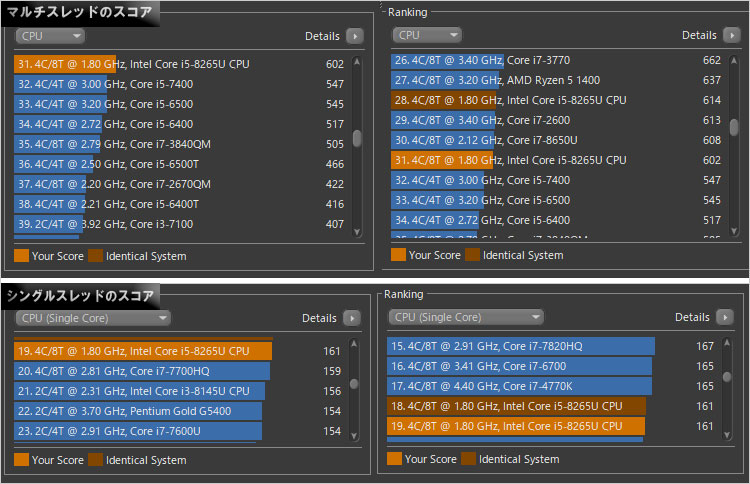Select row 18. i5-8265U identical system in bottom Ranking

click(551, 407)
